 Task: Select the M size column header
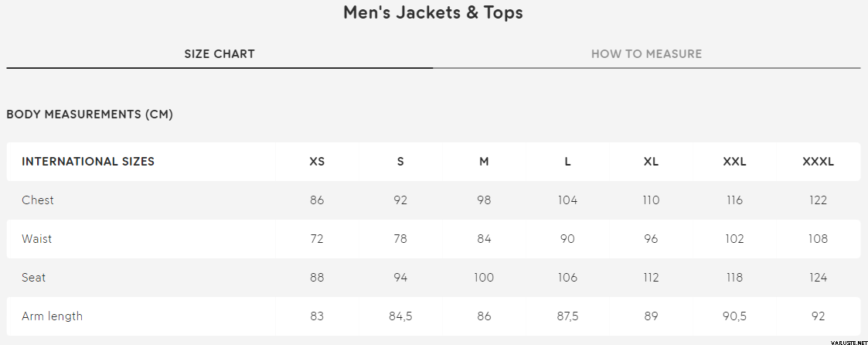[484, 162]
